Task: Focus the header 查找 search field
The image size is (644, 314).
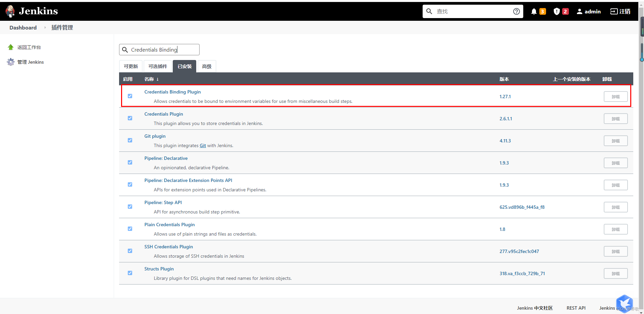Action: (x=473, y=11)
